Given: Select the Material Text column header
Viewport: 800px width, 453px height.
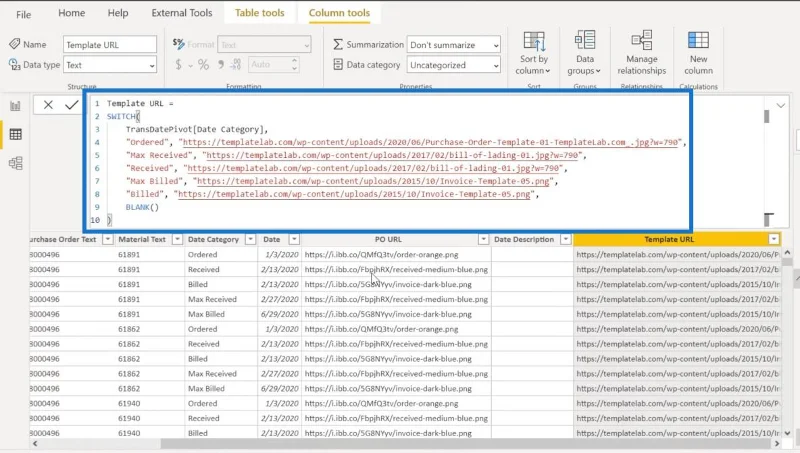Looking at the screenshot, I should [142, 239].
